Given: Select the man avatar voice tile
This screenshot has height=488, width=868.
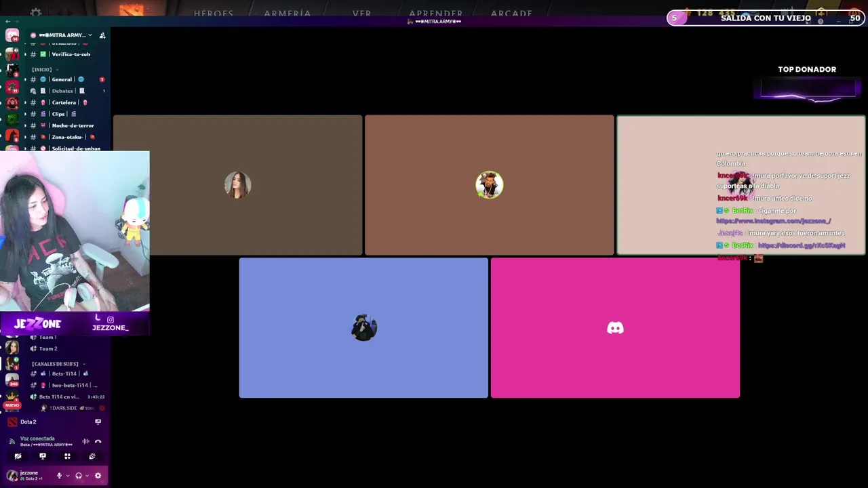Looking at the screenshot, I should click(x=489, y=185).
